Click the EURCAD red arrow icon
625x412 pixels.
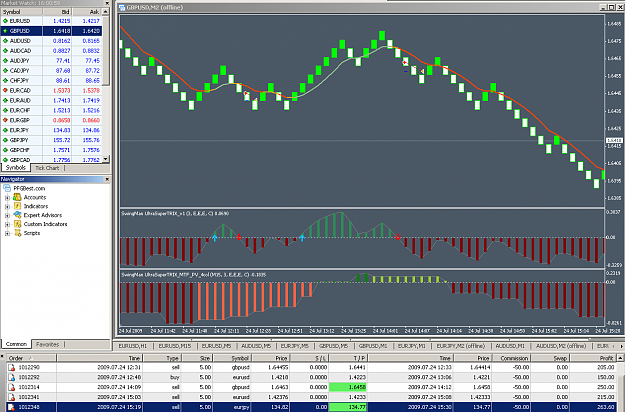coord(5,90)
